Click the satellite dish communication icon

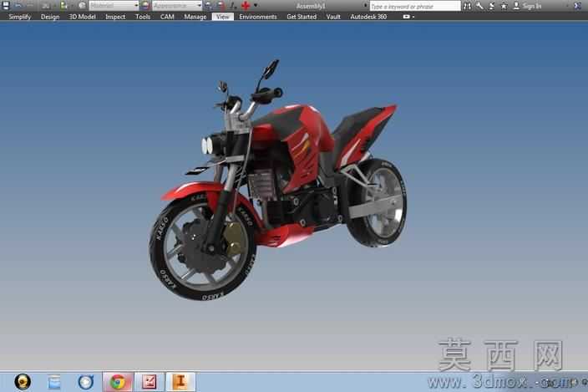coord(492,6)
